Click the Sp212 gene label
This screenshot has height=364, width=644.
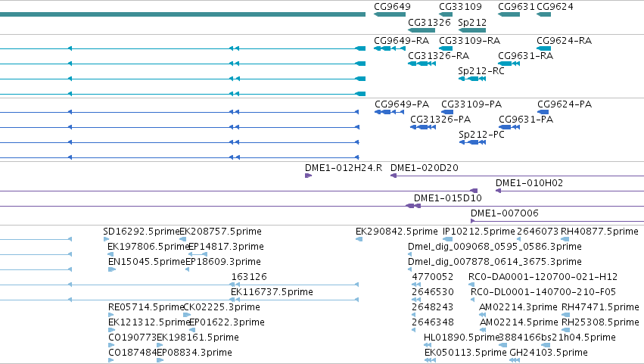(x=472, y=22)
